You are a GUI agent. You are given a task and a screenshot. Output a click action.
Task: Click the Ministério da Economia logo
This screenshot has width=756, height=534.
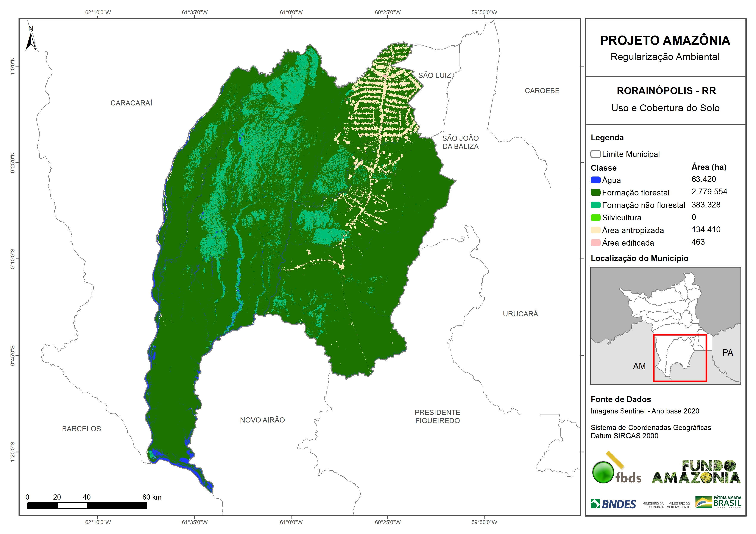click(653, 505)
